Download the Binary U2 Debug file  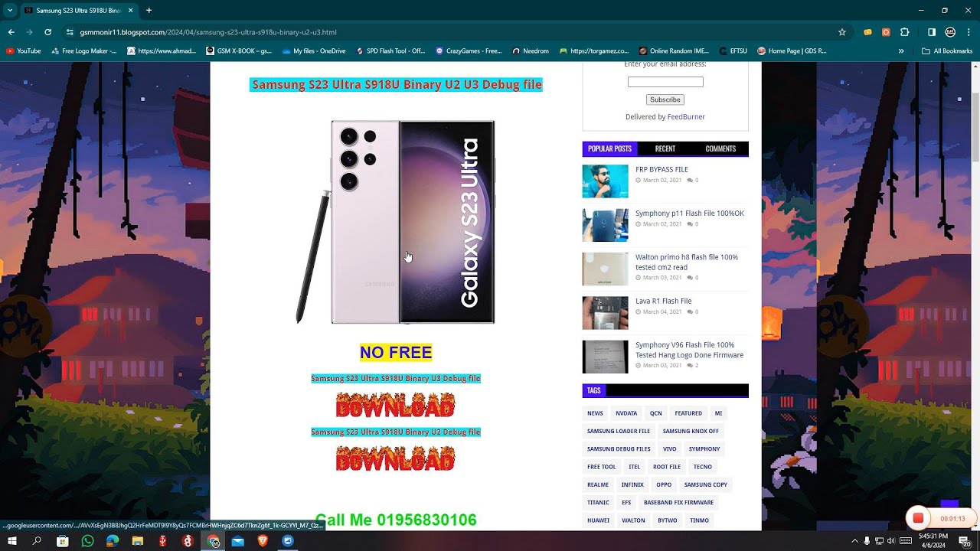click(396, 458)
